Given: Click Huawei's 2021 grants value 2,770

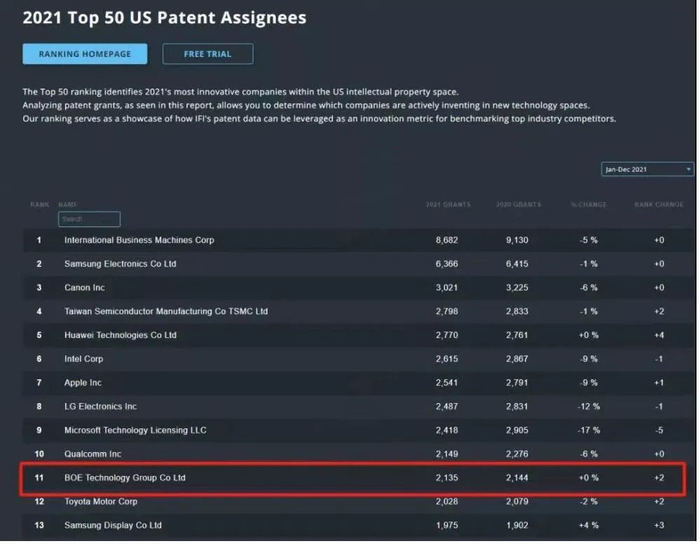Looking at the screenshot, I should 447,335.
